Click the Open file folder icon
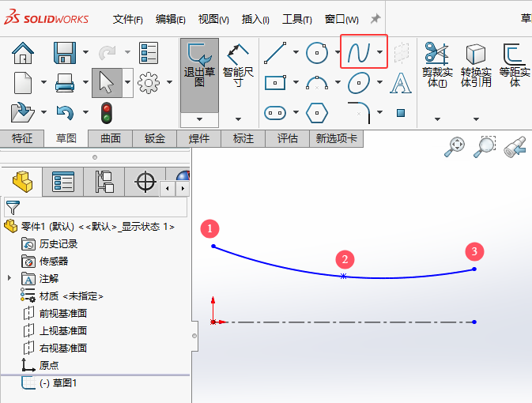Image resolution: width=532 pixels, height=403 pixels. point(22,112)
